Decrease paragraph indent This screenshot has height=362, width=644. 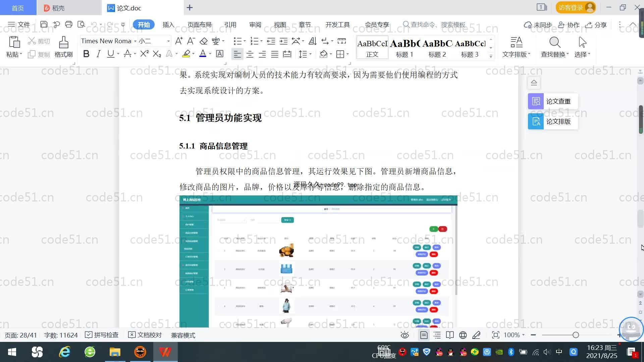tap(271, 41)
